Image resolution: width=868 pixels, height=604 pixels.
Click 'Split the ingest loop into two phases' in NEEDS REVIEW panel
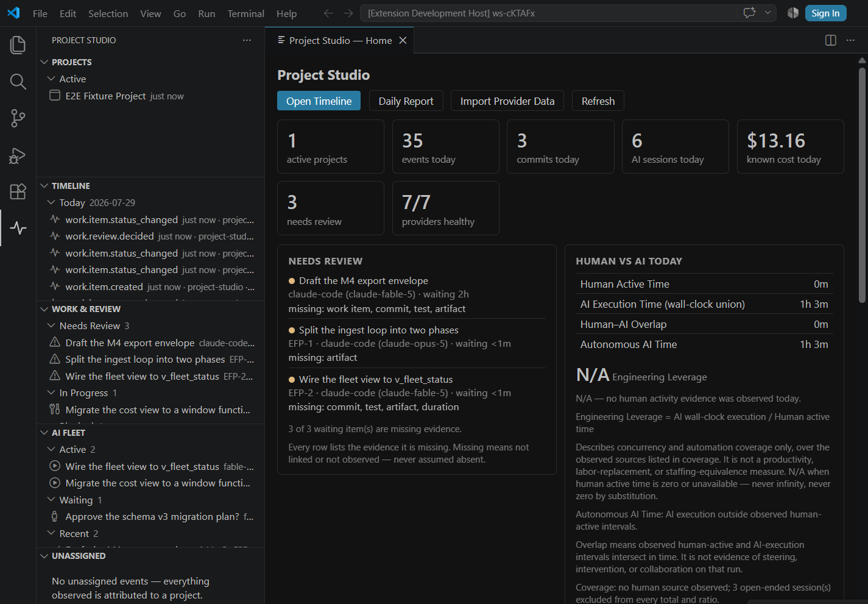point(378,330)
